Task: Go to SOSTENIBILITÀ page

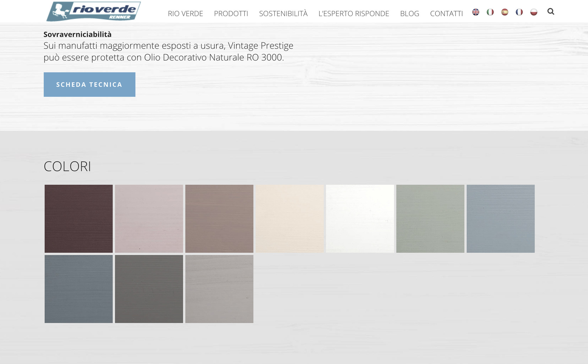Action: pyautogui.click(x=283, y=14)
